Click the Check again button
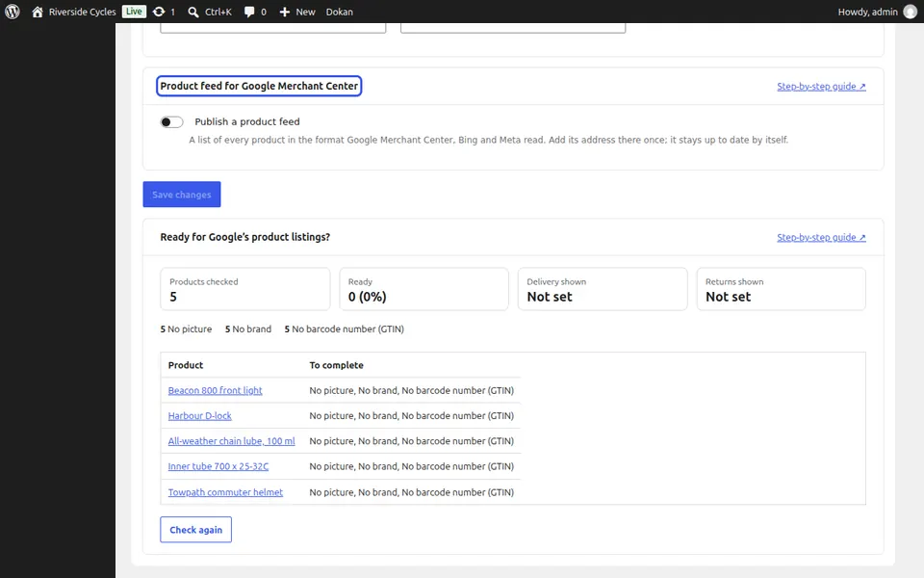The height and width of the screenshot is (578, 924). (195, 530)
